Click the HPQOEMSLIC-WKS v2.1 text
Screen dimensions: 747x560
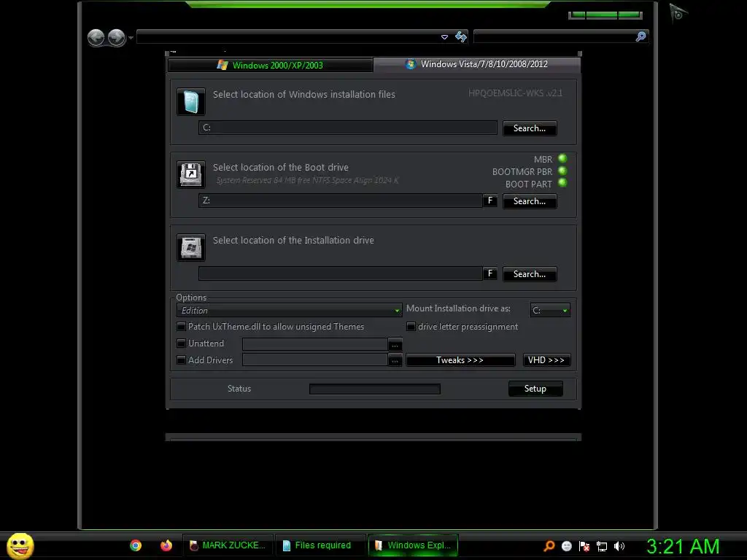click(515, 93)
